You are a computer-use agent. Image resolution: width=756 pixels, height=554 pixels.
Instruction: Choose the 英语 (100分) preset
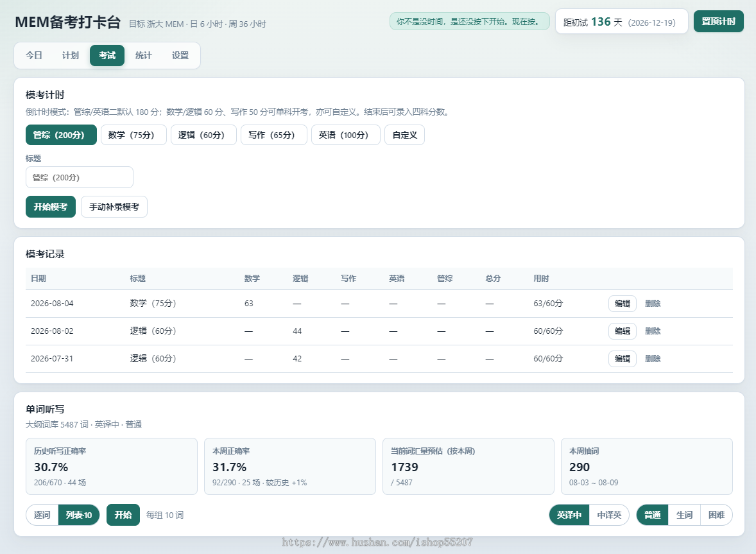346,135
